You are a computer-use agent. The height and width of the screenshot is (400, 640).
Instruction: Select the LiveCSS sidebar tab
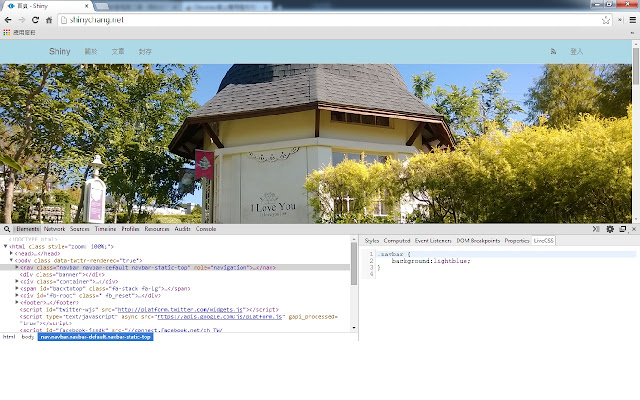544,241
